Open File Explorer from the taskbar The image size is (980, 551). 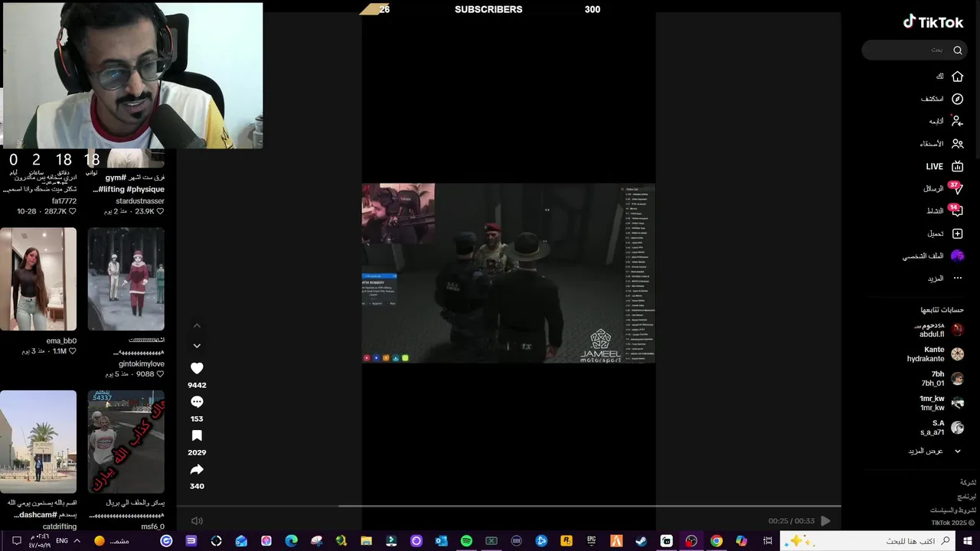366,541
